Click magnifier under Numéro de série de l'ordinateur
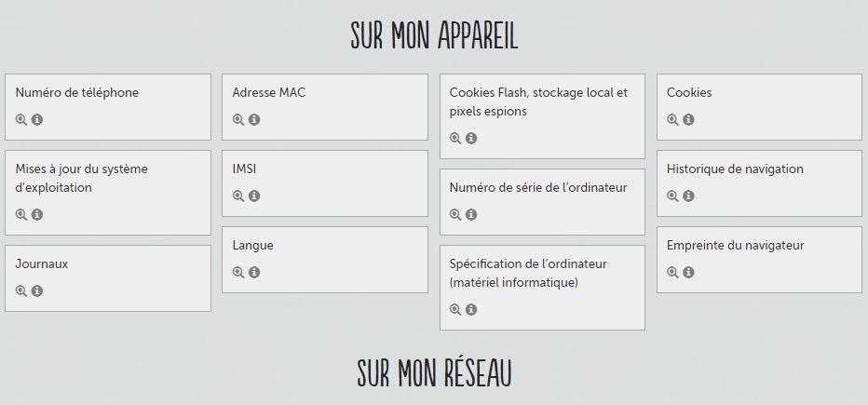 [455, 215]
